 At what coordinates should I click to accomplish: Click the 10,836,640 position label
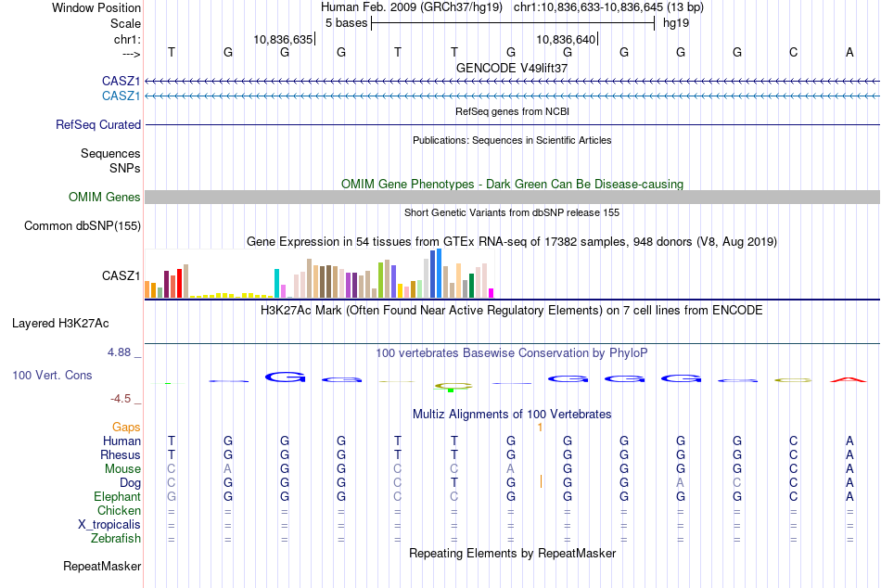pyautogui.click(x=566, y=39)
